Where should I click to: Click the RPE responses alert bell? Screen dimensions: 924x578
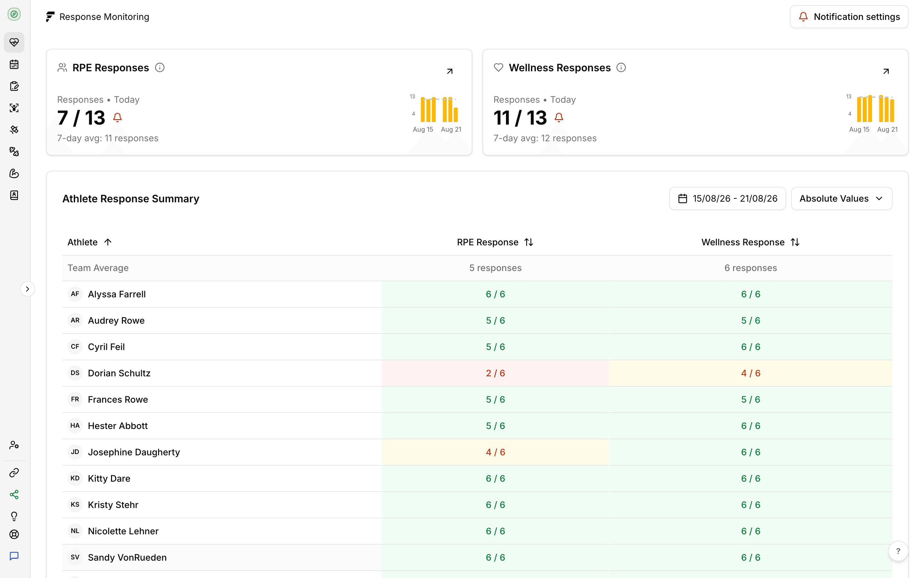[x=118, y=117]
